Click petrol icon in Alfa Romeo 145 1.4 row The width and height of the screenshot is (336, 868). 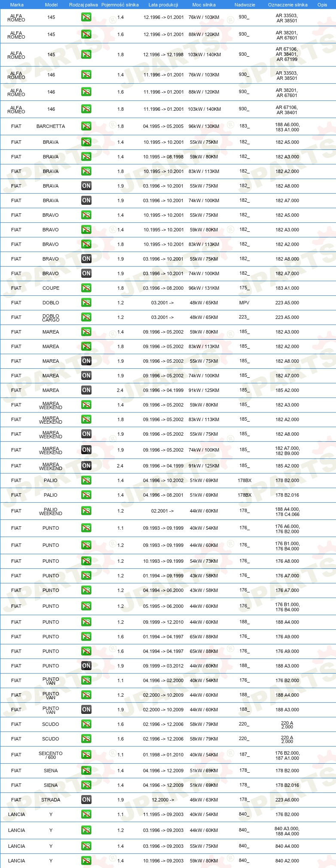coord(86,18)
